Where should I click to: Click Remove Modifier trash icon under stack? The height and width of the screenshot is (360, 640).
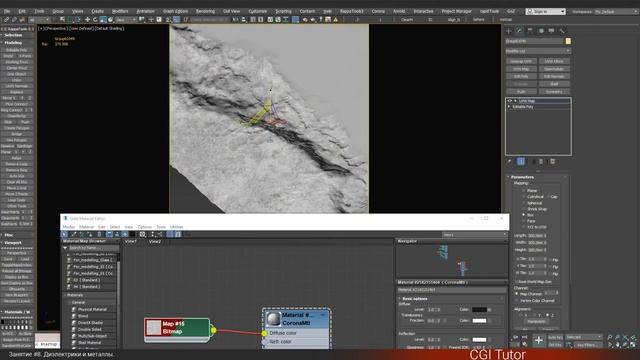541,162
